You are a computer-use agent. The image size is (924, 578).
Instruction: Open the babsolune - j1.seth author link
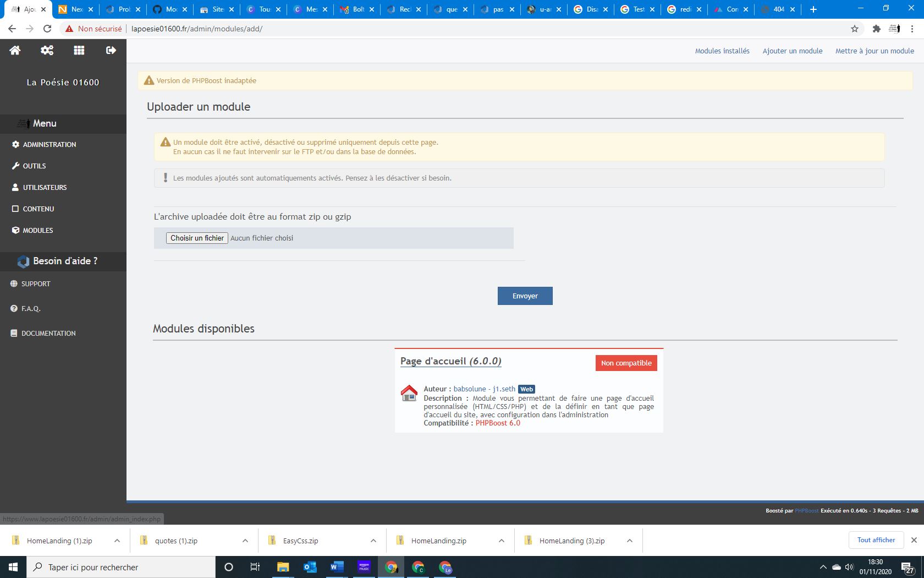[x=484, y=389]
